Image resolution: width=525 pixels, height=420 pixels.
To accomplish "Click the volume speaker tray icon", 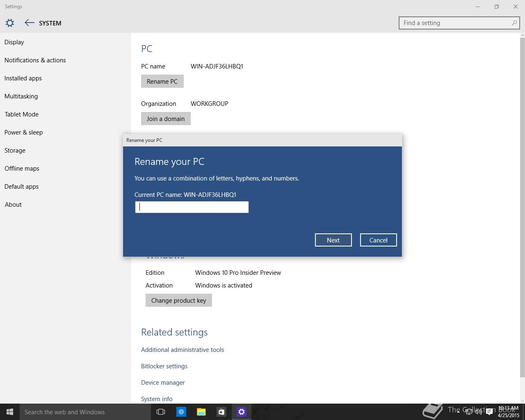I will [x=478, y=412].
